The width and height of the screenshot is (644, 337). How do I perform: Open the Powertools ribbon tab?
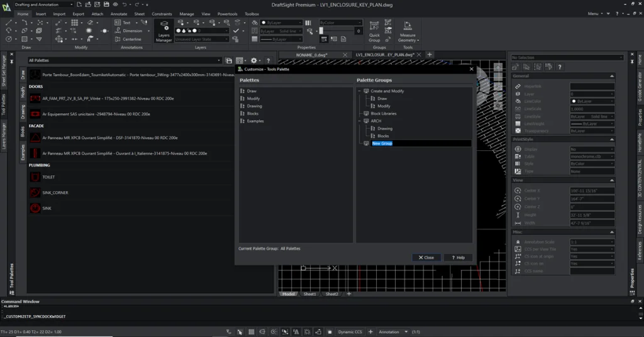tap(228, 13)
